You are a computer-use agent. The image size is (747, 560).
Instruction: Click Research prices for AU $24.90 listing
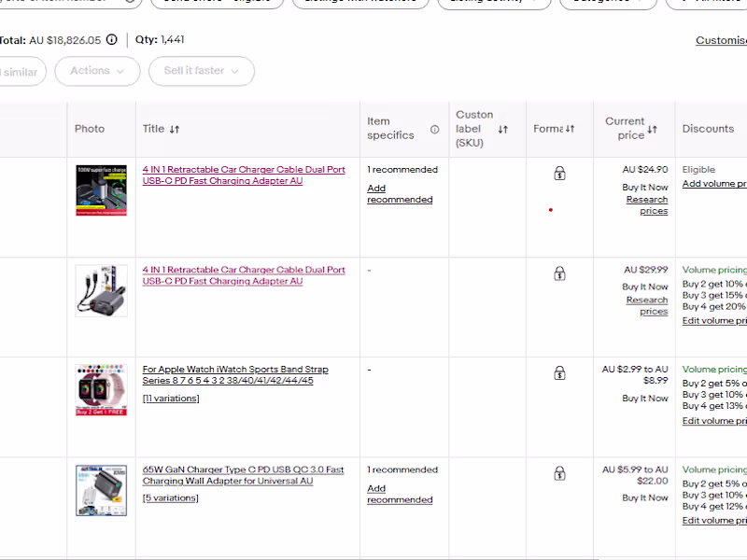tap(647, 205)
